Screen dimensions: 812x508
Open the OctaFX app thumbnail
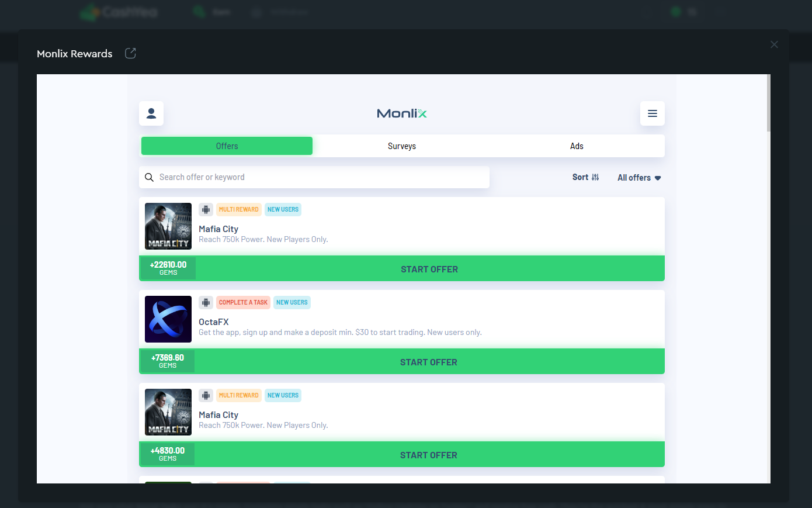coord(168,319)
